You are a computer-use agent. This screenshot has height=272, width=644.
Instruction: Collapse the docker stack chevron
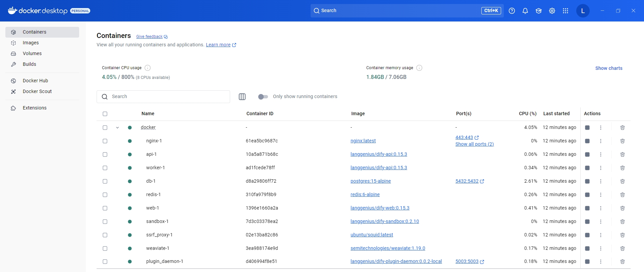pyautogui.click(x=117, y=128)
